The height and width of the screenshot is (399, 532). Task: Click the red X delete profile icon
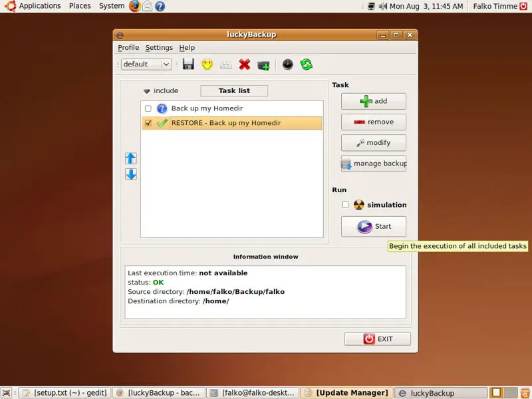point(244,64)
